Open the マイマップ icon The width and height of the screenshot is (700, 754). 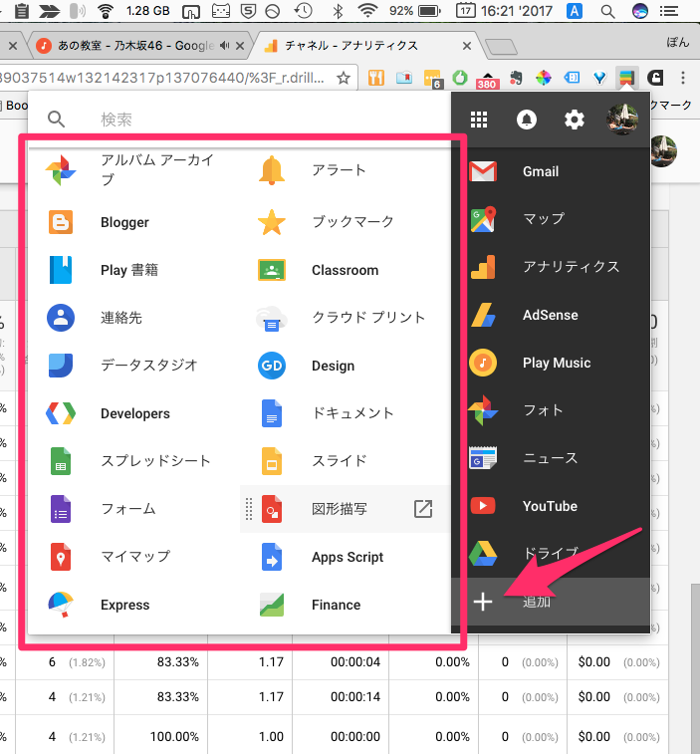point(61,557)
